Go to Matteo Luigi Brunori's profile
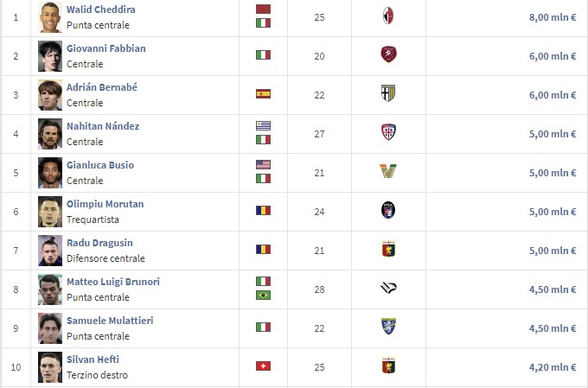This screenshot has height=388, width=588. click(x=112, y=282)
